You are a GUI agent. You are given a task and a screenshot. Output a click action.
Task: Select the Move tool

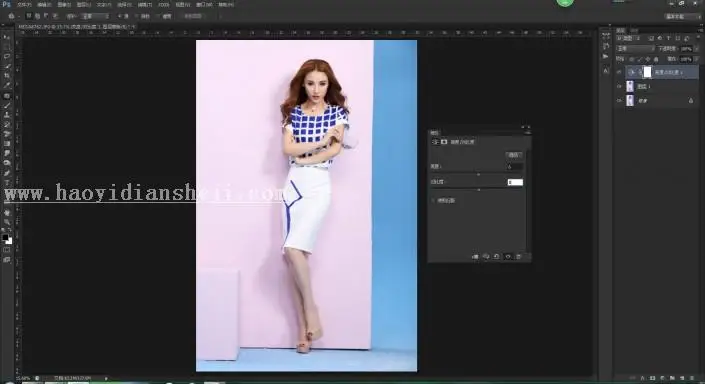pos(7,37)
